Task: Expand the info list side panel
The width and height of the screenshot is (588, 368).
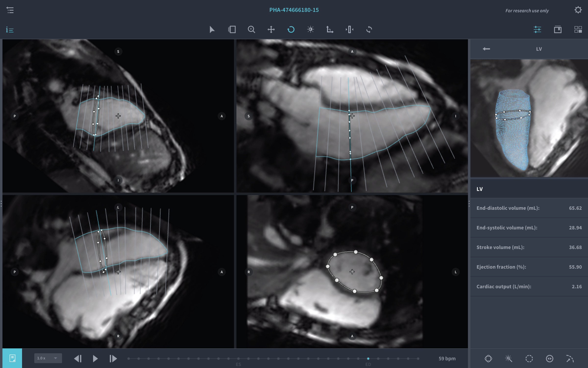Action: pyautogui.click(x=10, y=30)
